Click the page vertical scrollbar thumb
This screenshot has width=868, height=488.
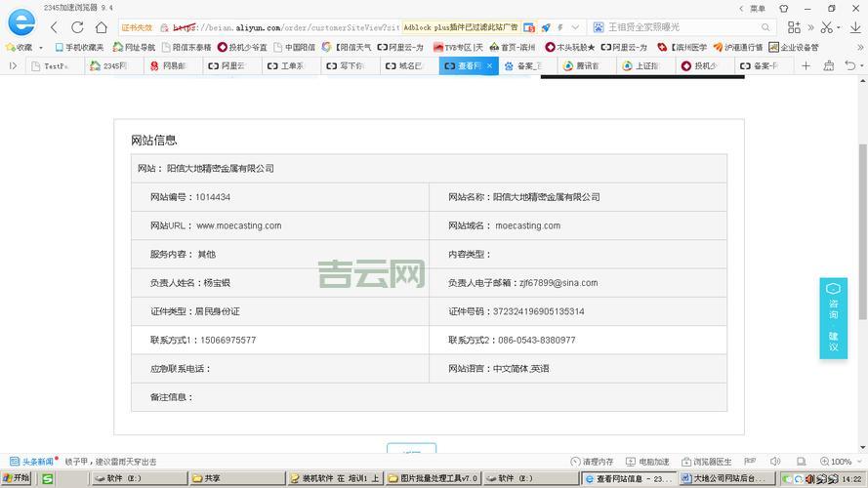(862, 231)
